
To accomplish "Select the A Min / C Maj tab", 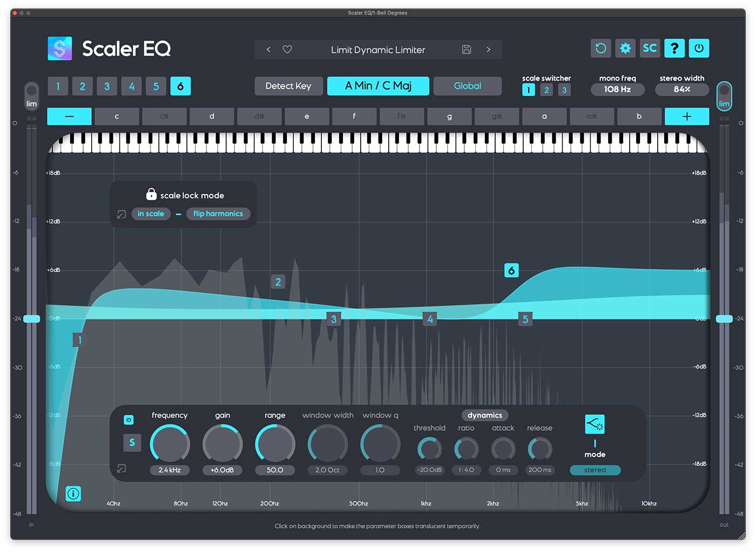I will point(378,85).
